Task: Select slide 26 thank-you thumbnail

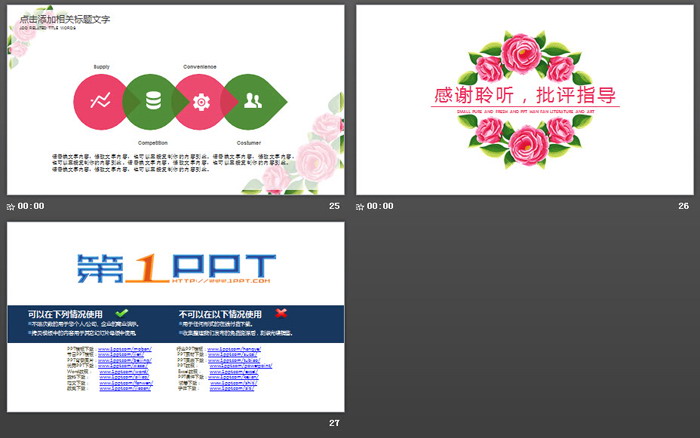Action: point(524,100)
